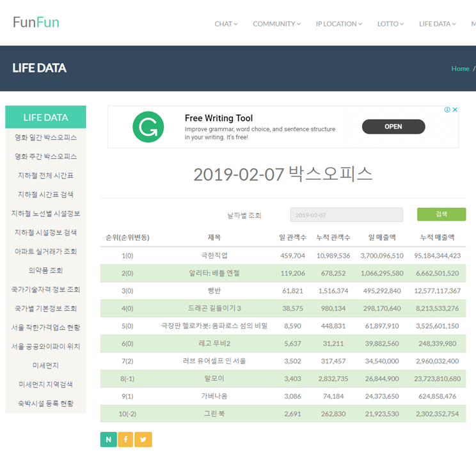Click daily audience value 459,704

click(292, 256)
